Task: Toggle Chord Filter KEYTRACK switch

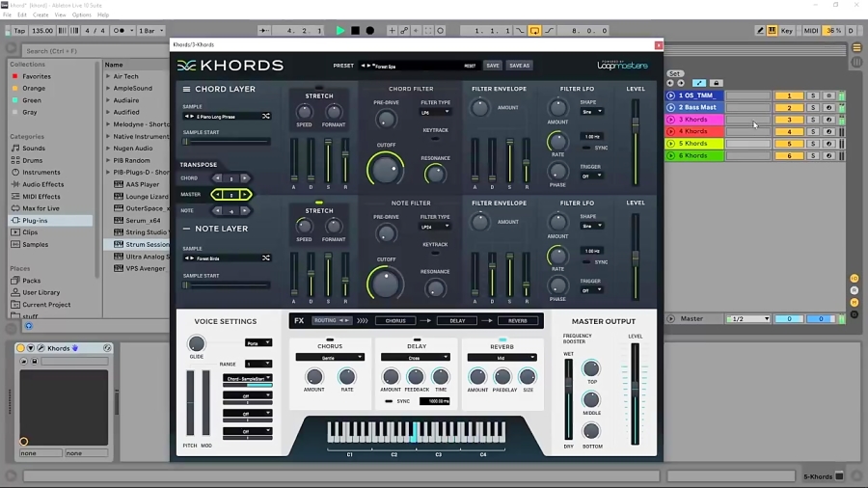Action: 435,138
